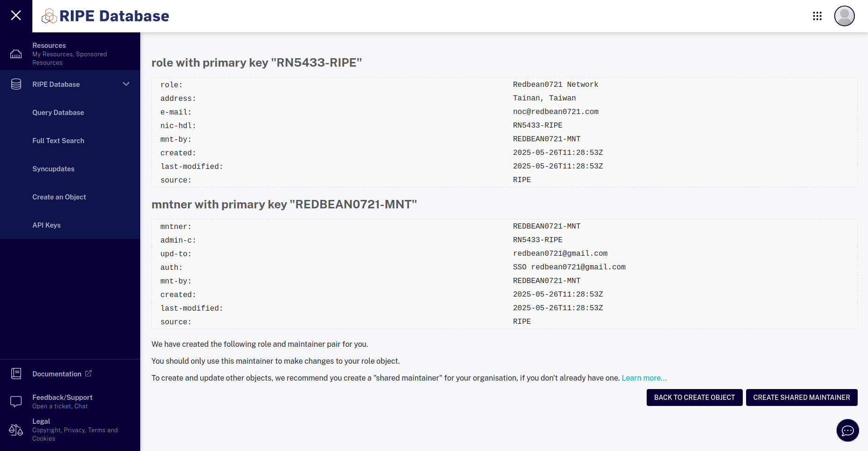Viewport: 868px width, 451px height.
Task: Open the Learn more link
Action: 644,378
